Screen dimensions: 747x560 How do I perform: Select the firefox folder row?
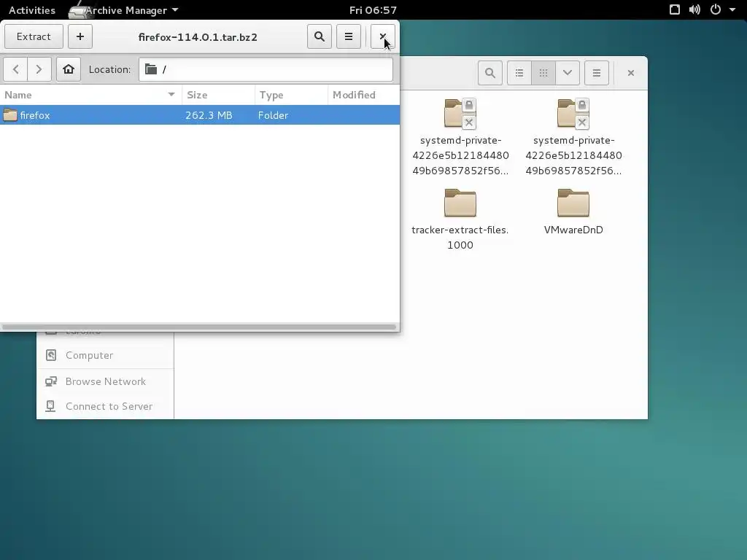click(x=200, y=115)
